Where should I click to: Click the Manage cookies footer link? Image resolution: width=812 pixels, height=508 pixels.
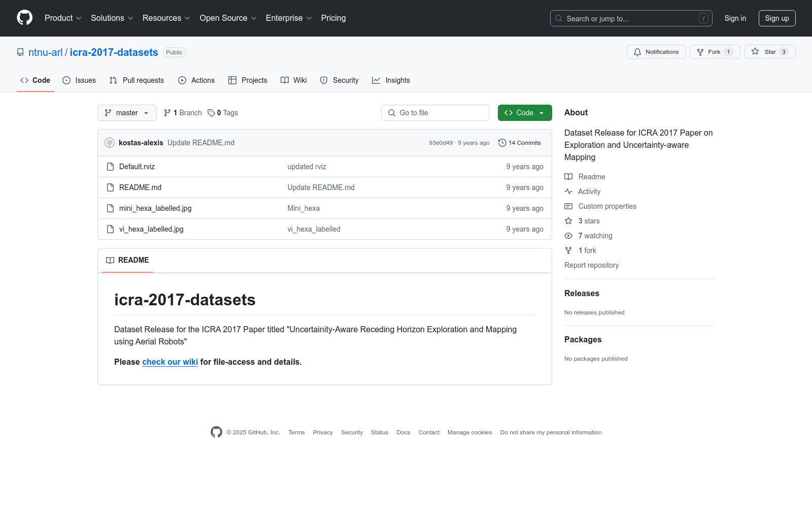tap(469, 432)
